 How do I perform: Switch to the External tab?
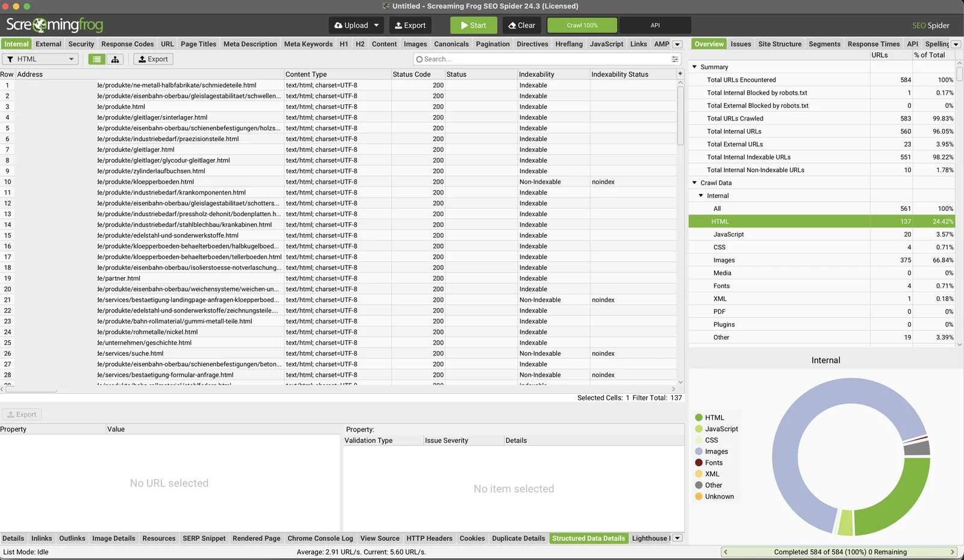click(48, 44)
